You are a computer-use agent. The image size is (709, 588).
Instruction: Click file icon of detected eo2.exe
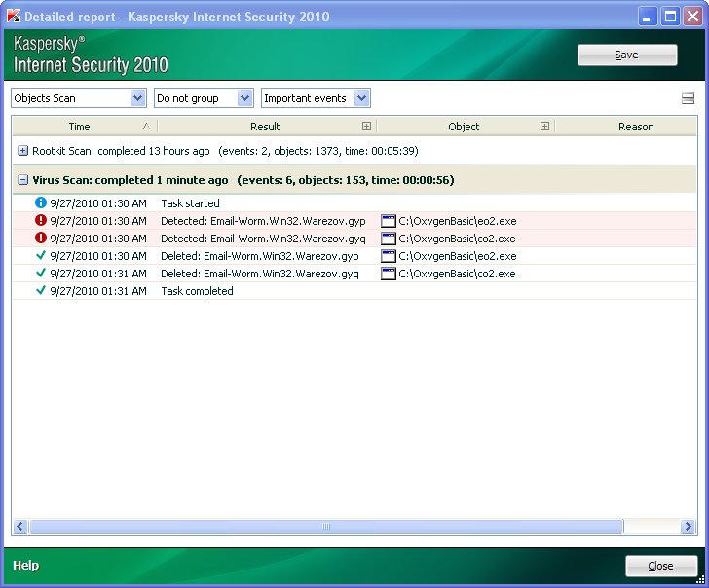click(x=388, y=221)
